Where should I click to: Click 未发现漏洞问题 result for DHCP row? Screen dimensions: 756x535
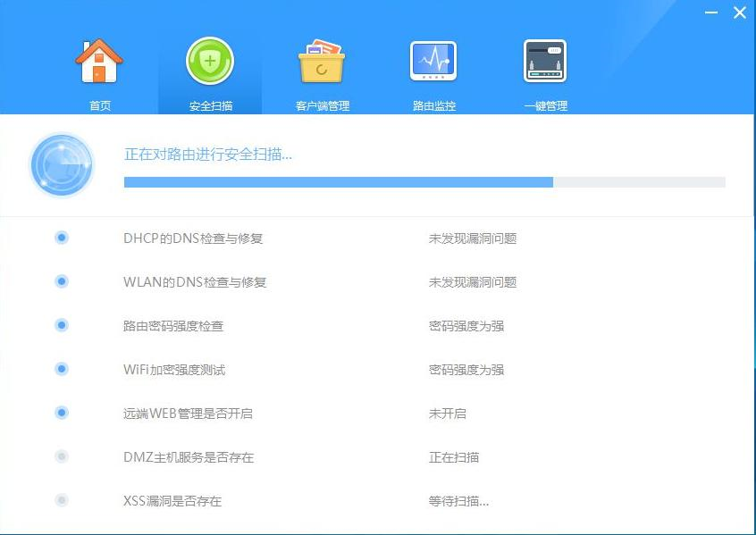pos(473,238)
